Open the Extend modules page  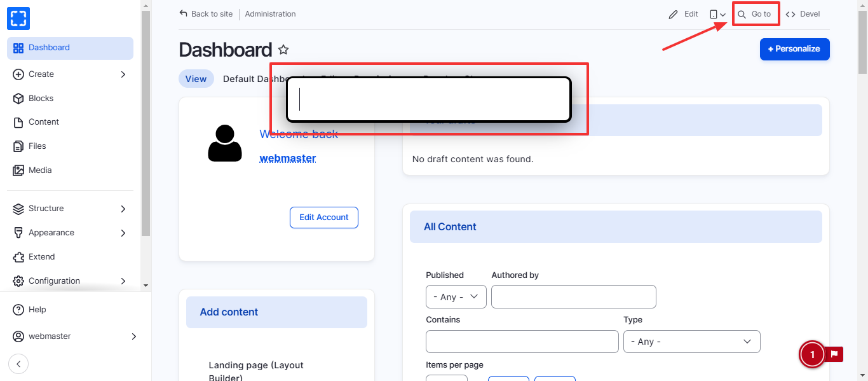(x=41, y=257)
